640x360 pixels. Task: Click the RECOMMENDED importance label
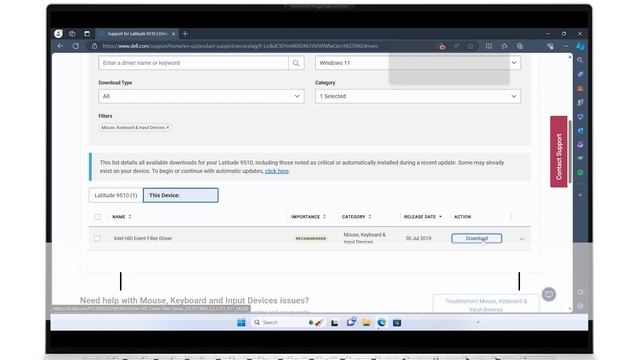click(x=311, y=238)
